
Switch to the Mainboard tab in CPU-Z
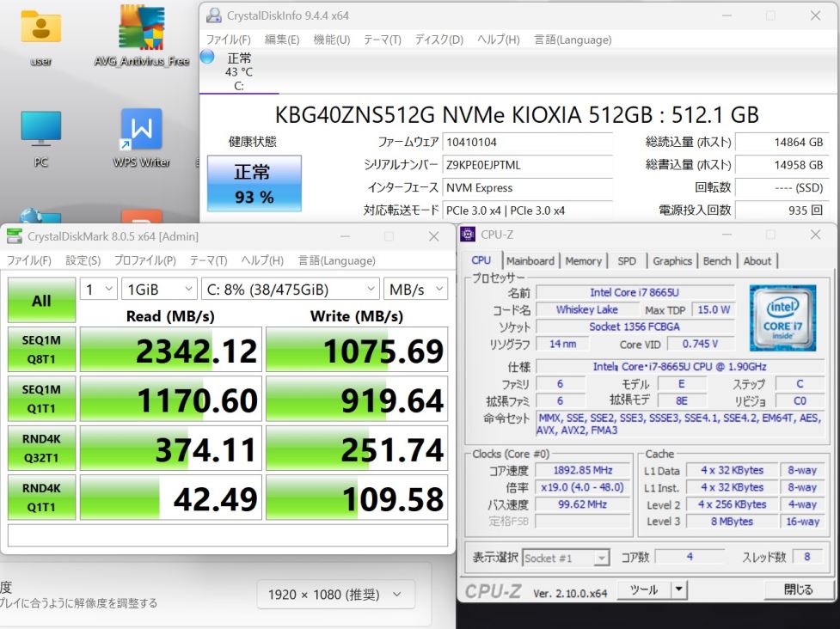coord(530,261)
